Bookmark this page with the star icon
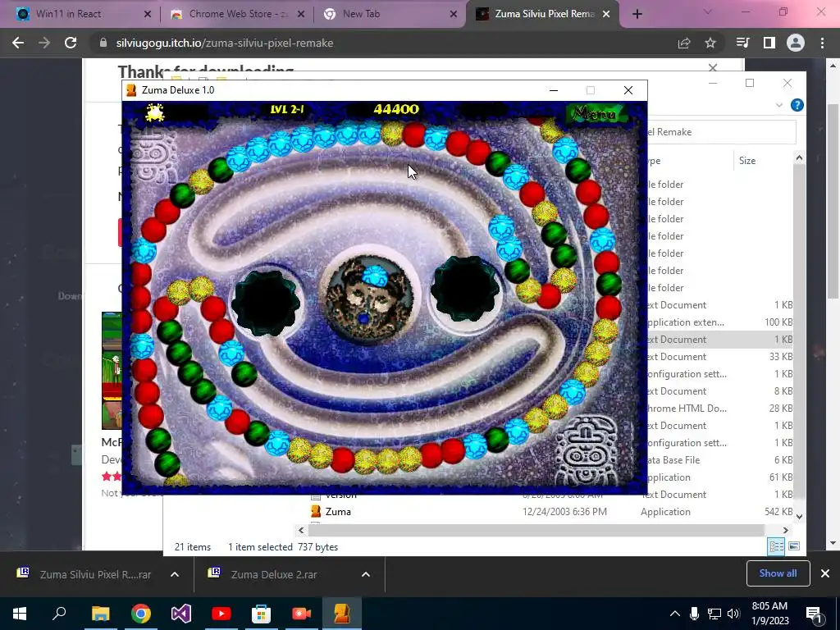Screen dimensions: 840x630 tap(710, 43)
